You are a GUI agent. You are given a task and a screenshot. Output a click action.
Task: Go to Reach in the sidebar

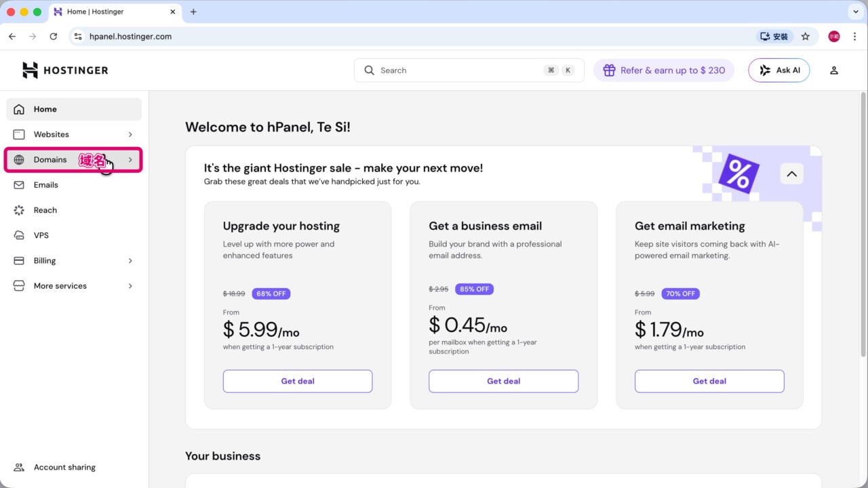pyautogui.click(x=74, y=210)
